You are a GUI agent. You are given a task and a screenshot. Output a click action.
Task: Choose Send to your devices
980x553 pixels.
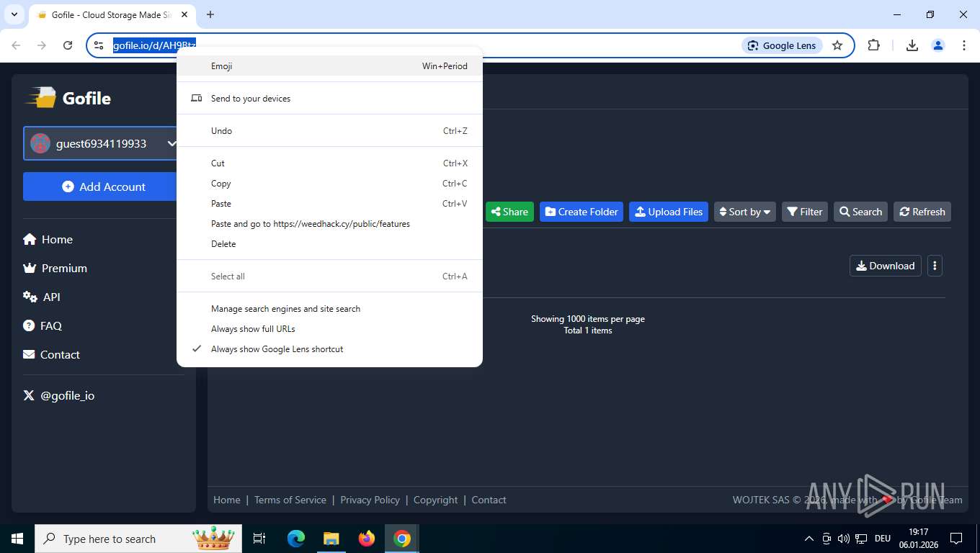[x=329, y=98]
